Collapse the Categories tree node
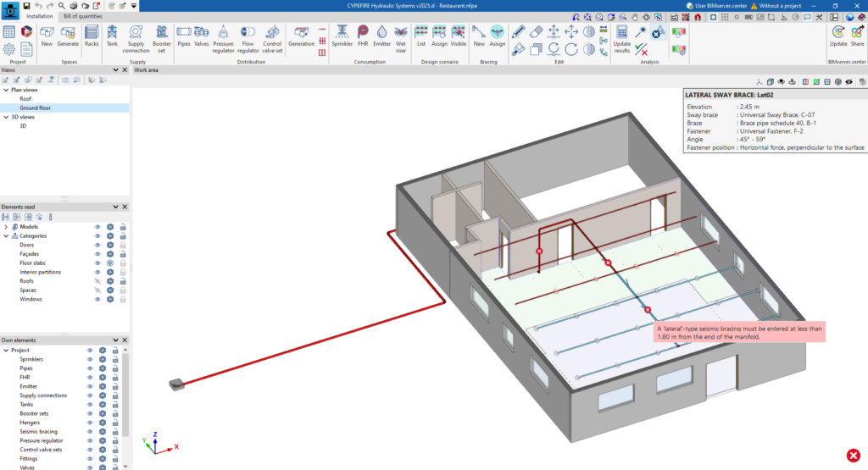Image resolution: width=868 pixels, height=470 pixels. [x=6, y=236]
